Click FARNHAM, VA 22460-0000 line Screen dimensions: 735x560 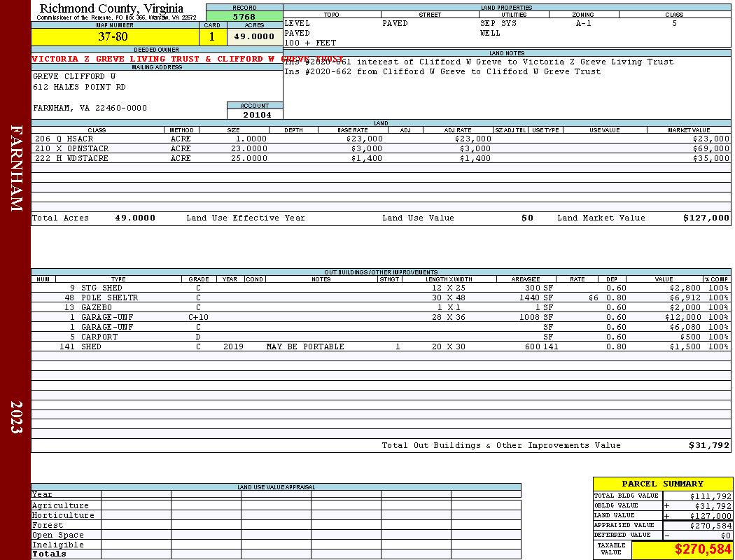[x=90, y=108]
